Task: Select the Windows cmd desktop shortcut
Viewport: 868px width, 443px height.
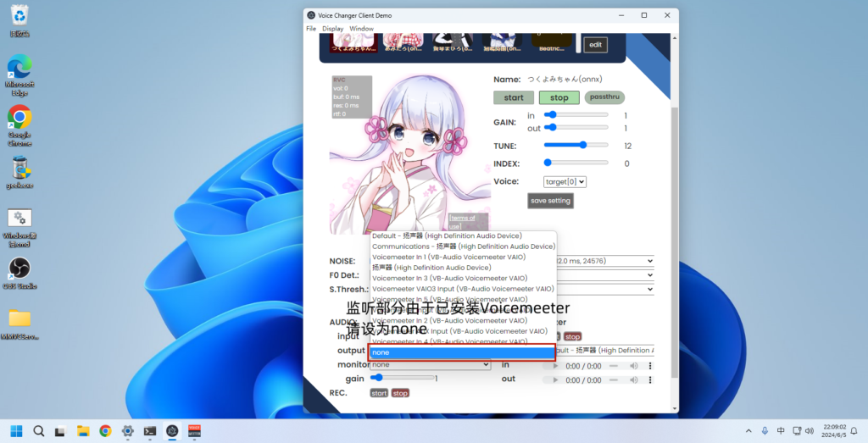Action: pos(19,227)
